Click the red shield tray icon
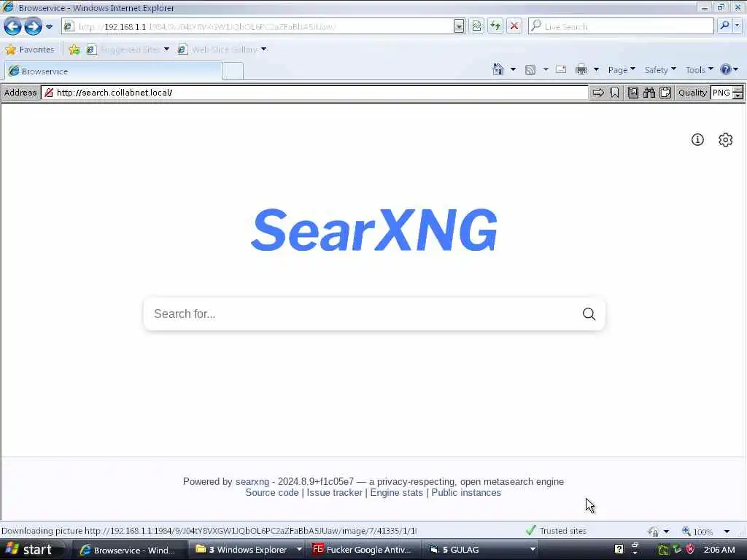Screen dimensions: 747x560 pos(690,550)
